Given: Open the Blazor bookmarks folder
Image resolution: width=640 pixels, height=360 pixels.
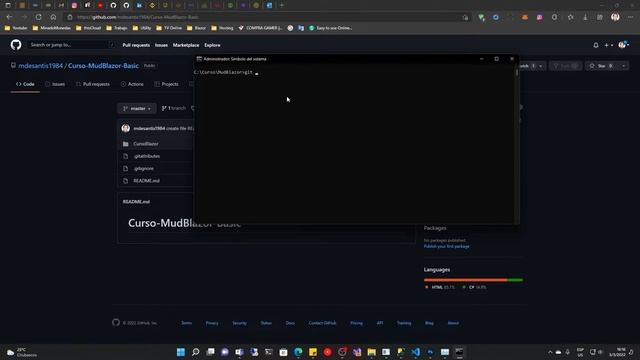Looking at the screenshot, I should point(196,28).
